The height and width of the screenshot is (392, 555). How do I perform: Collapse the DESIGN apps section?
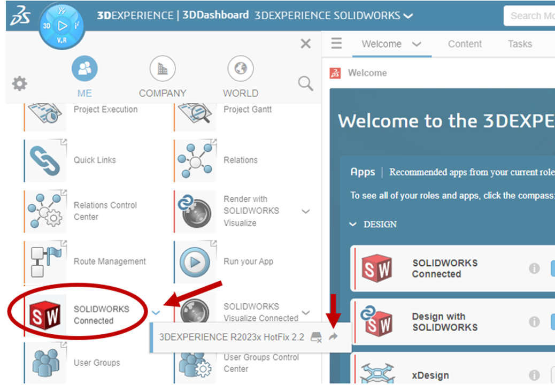click(x=353, y=224)
